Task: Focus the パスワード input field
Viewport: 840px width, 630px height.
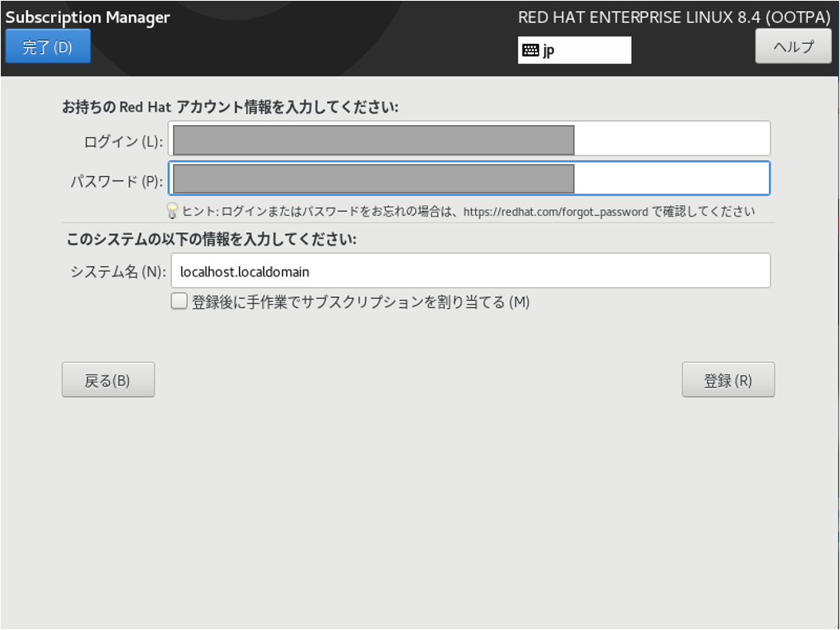Action: pos(469,178)
